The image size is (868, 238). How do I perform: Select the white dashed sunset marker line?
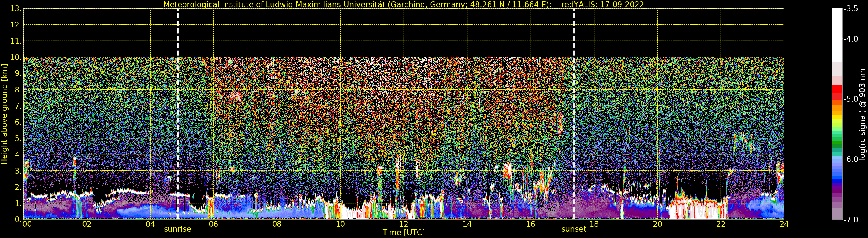[x=574, y=114]
